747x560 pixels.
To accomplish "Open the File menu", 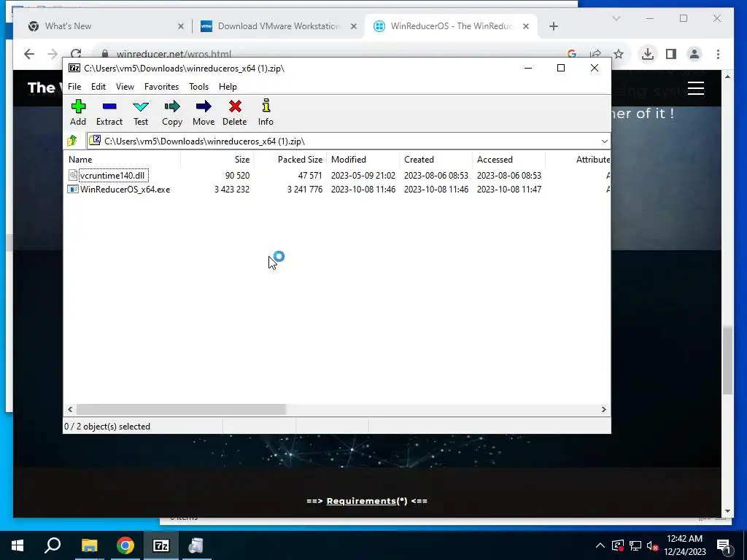I will [74, 87].
